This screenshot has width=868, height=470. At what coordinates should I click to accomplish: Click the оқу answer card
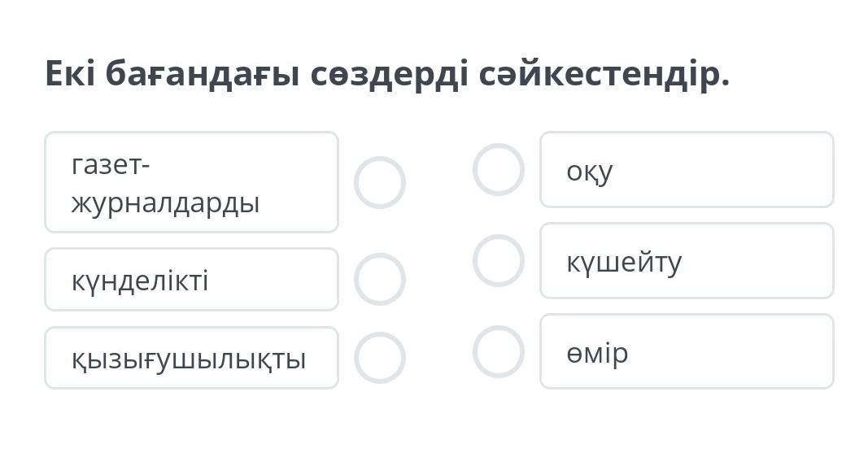(x=686, y=170)
